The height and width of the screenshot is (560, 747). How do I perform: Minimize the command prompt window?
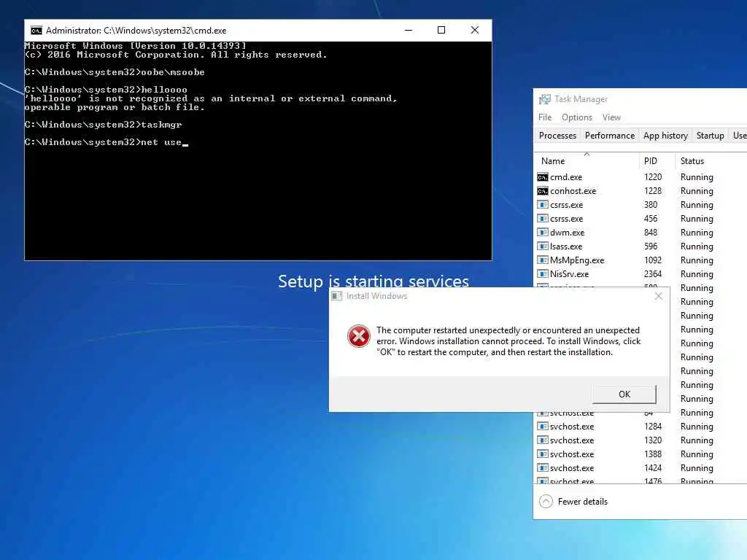tap(409, 30)
